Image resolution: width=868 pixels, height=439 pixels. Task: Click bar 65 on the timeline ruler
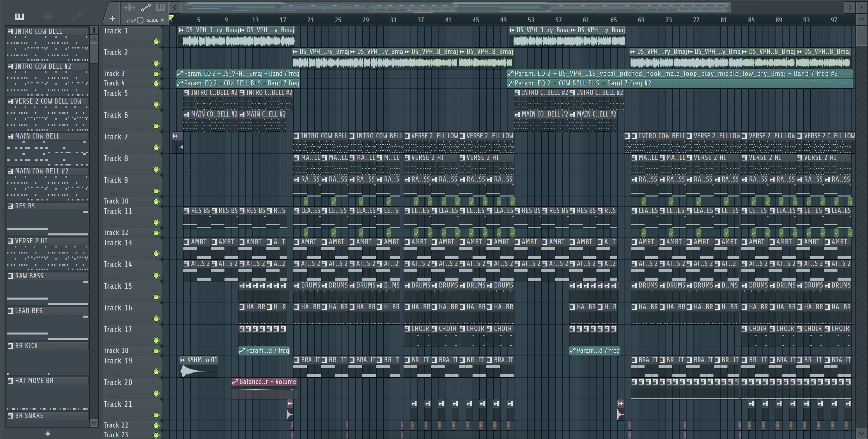click(613, 20)
